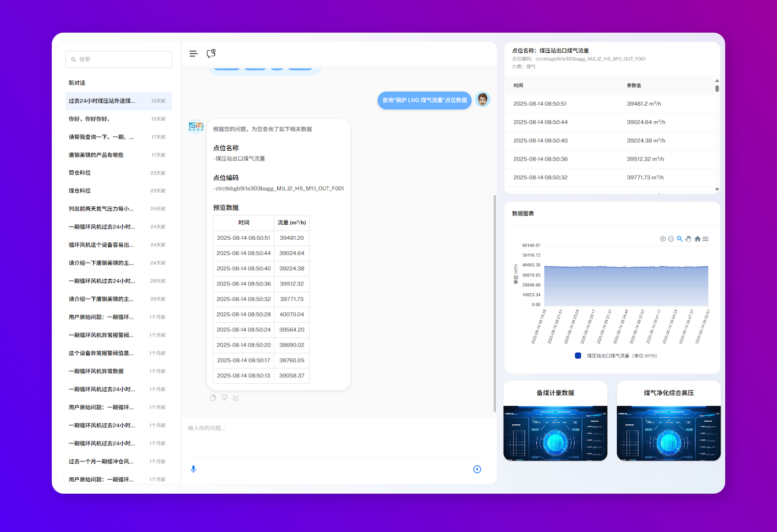Open the chart export menu icon

[706, 239]
